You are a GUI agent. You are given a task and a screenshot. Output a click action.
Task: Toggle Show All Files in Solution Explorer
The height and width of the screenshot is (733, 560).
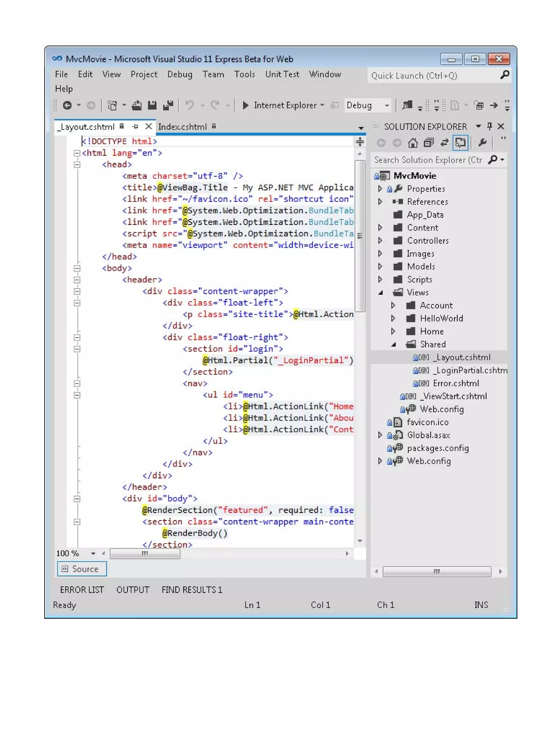[460, 143]
